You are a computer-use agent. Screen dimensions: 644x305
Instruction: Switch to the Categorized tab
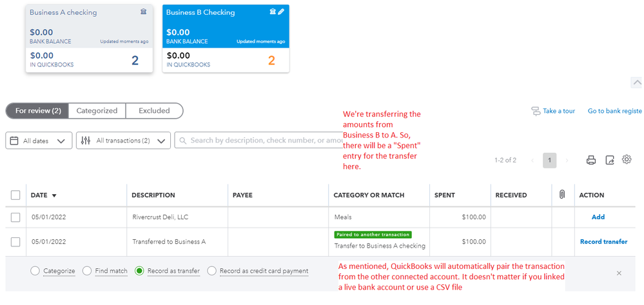click(97, 111)
